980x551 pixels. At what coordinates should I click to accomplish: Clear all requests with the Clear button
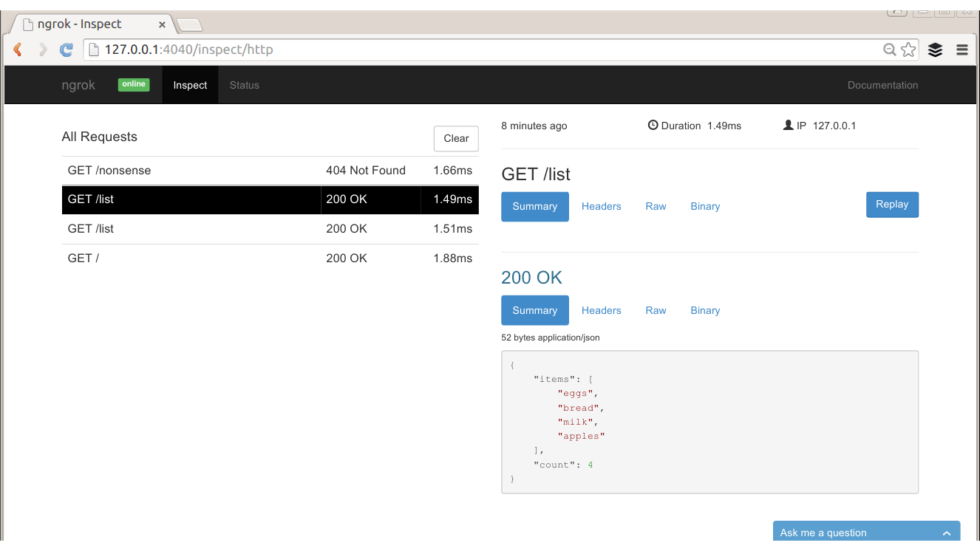pyautogui.click(x=456, y=138)
